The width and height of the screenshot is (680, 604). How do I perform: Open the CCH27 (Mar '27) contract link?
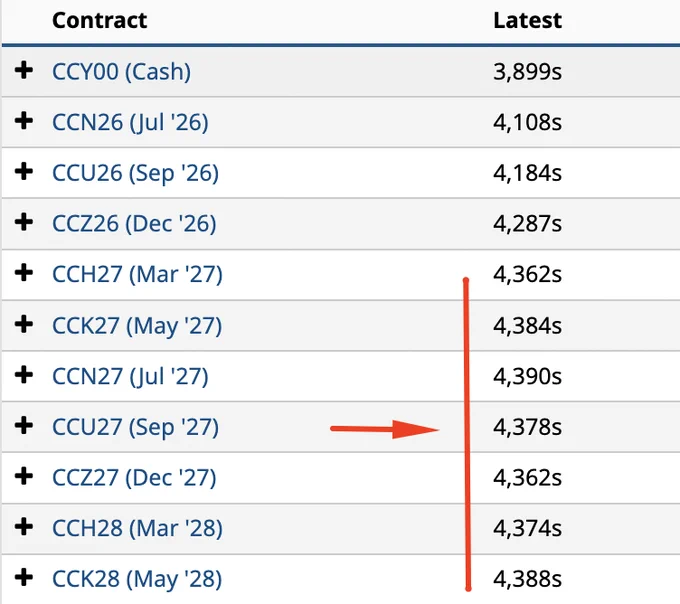(137, 274)
